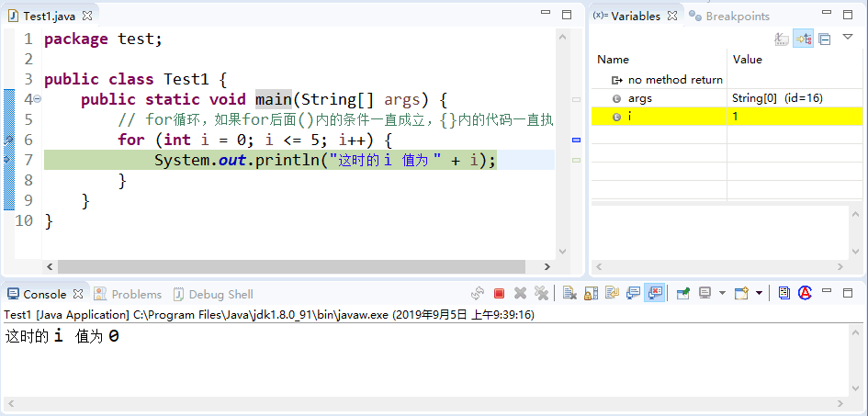Click the Display Selected Console monitor icon
This screenshot has width=868, height=416.
[x=705, y=294]
